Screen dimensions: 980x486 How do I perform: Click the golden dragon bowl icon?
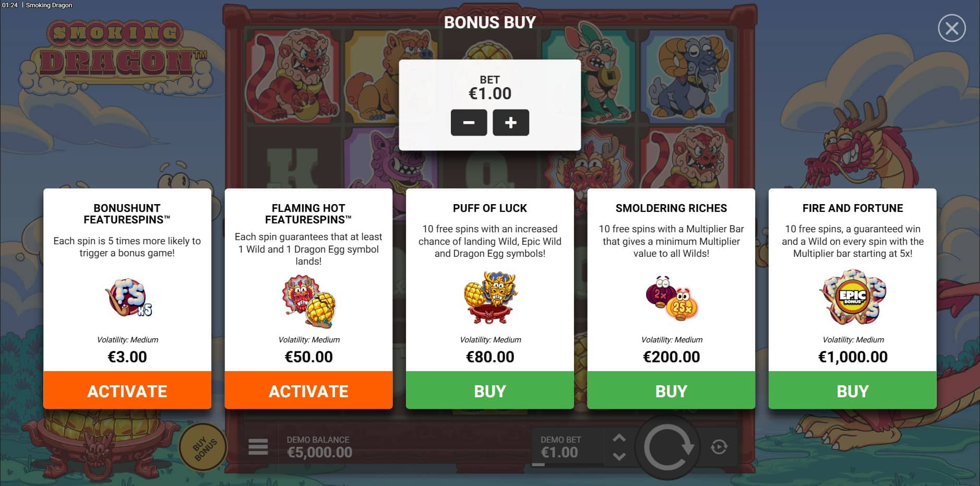pos(491,298)
